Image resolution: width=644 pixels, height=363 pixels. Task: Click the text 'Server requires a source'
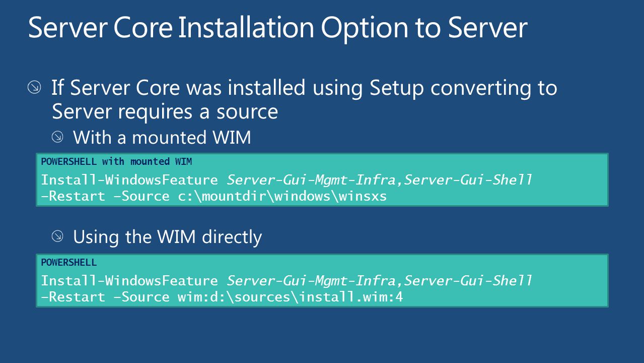coord(165,111)
